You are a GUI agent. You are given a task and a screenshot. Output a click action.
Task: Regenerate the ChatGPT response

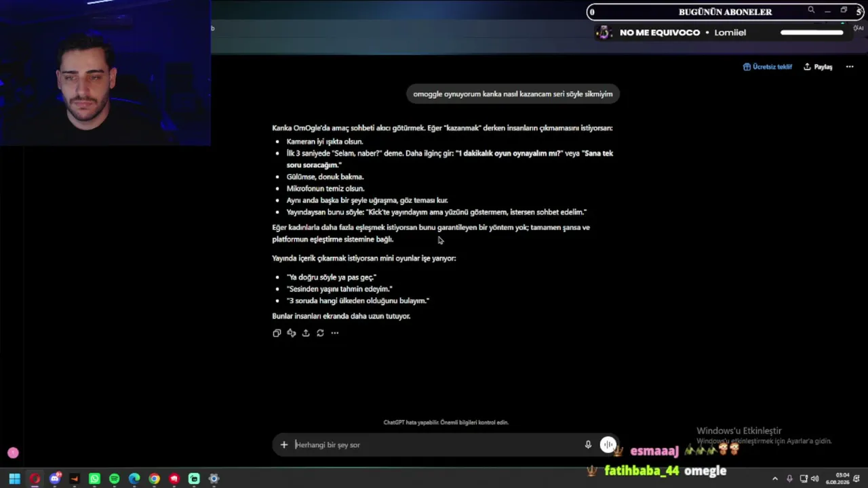click(320, 333)
